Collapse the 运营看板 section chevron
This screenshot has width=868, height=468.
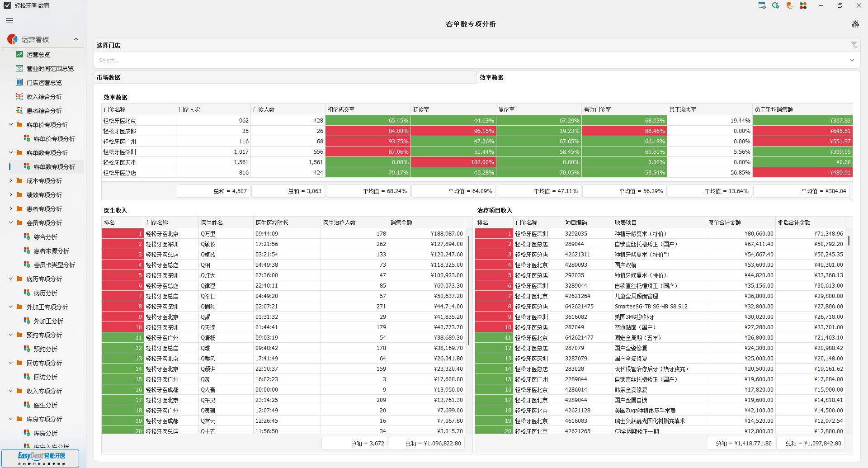(76, 39)
